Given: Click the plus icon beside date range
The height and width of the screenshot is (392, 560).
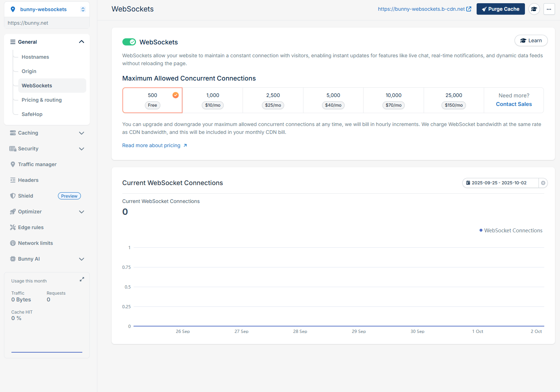Looking at the screenshot, I should [543, 183].
